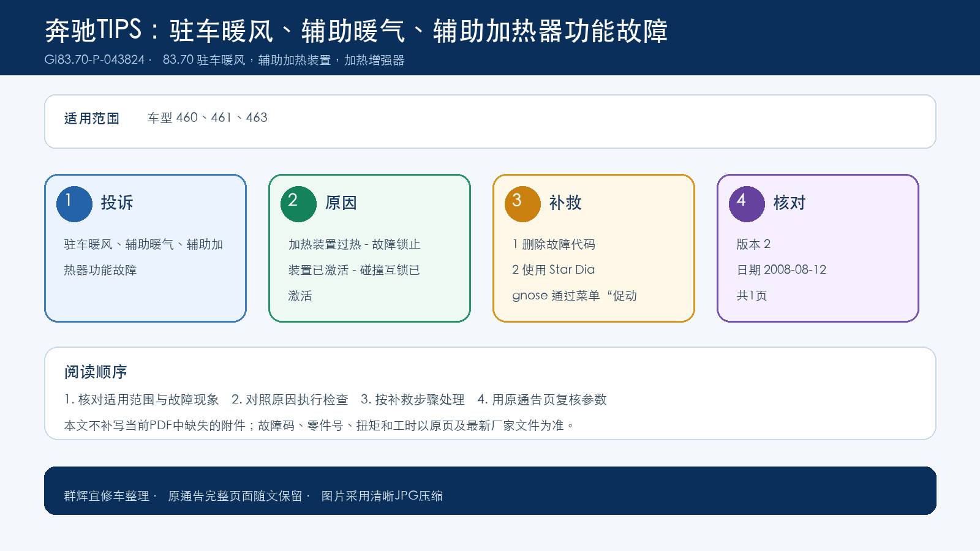Select the 原因 card heading
This screenshot has height=551, width=980.
[341, 203]
